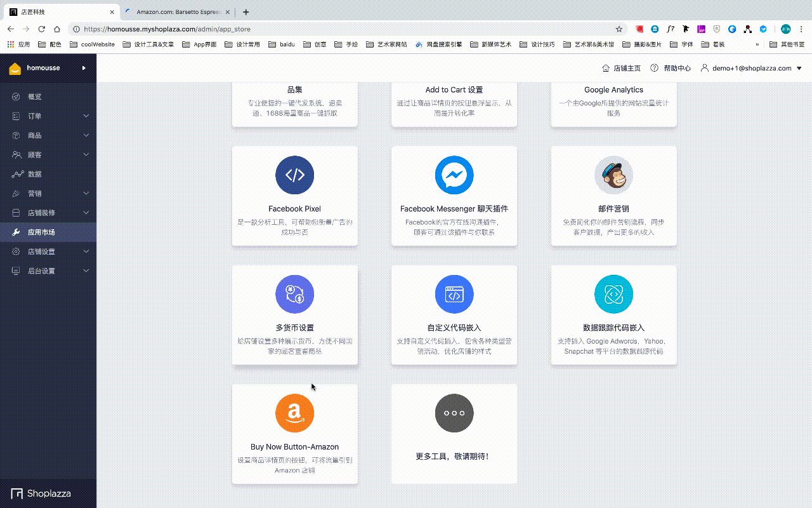812x508 pixels.
Task: Click the 店铺装修 icon in sidebar
Action: (x=16, y=213)
